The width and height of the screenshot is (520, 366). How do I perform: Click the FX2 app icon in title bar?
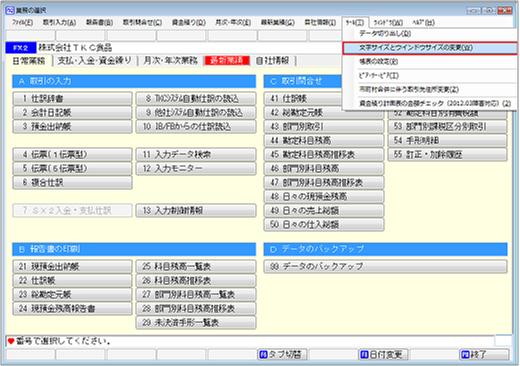pos(10,10)
